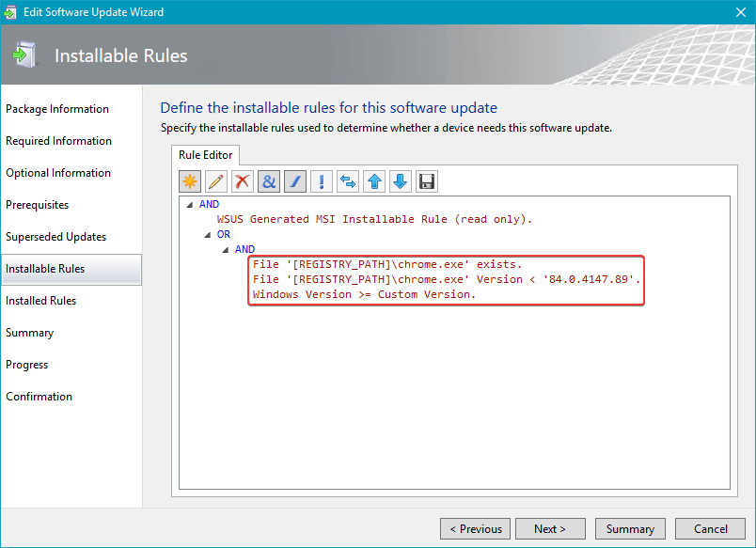Viewport: 756px width, 548px height.
Task: Collapse the top-level AND node
Action: tap(190, 204)
